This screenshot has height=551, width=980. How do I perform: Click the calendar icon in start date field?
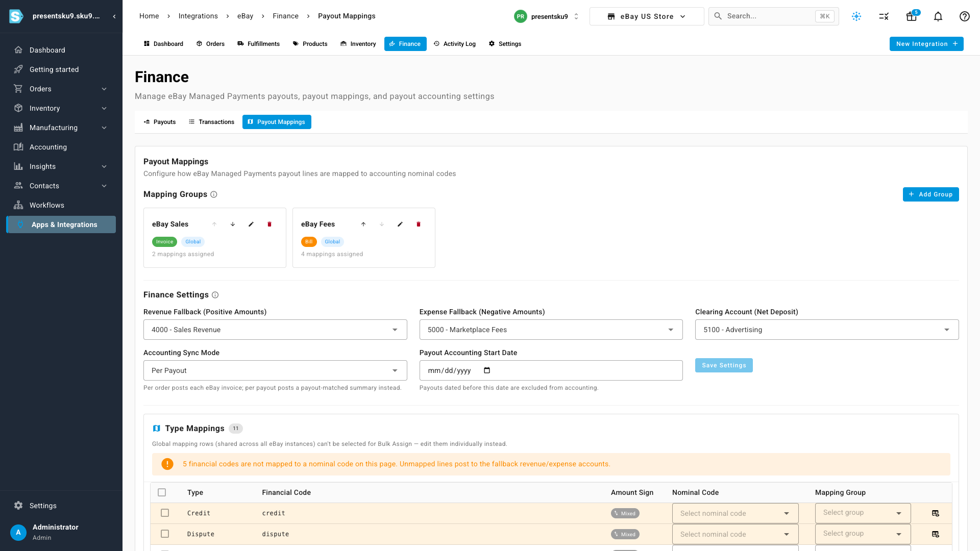point(487,370)
